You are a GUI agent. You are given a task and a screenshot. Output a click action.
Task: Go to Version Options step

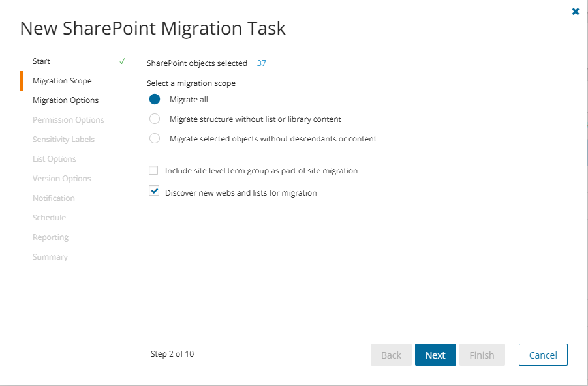click(x=61, y=179)
